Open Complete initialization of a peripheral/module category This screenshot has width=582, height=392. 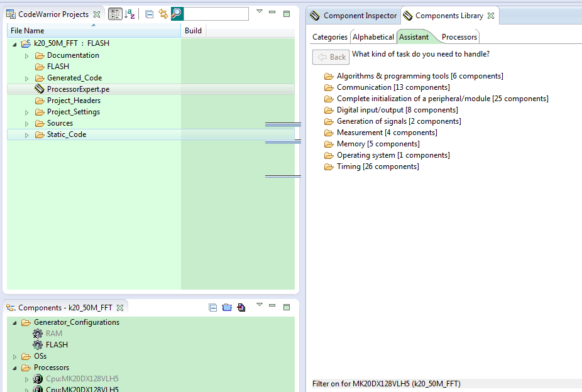(442, 99)
